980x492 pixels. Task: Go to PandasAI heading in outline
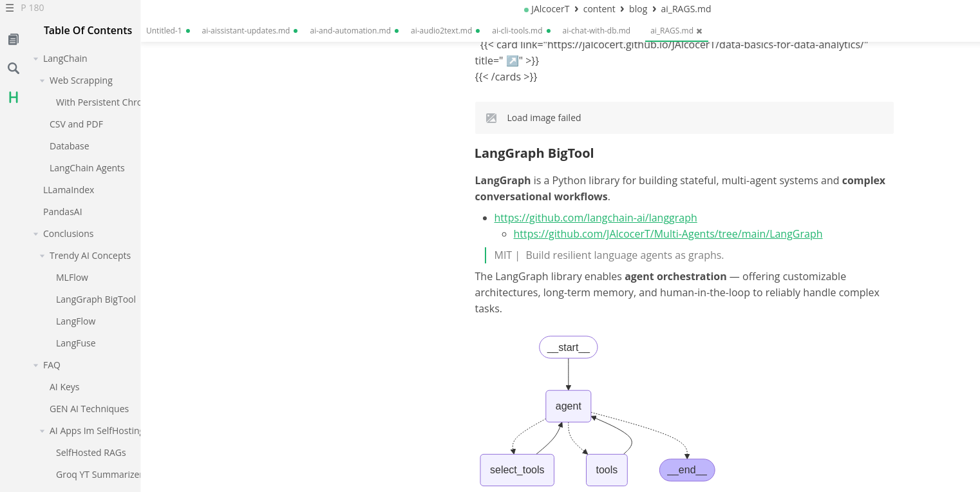[62, 212]
